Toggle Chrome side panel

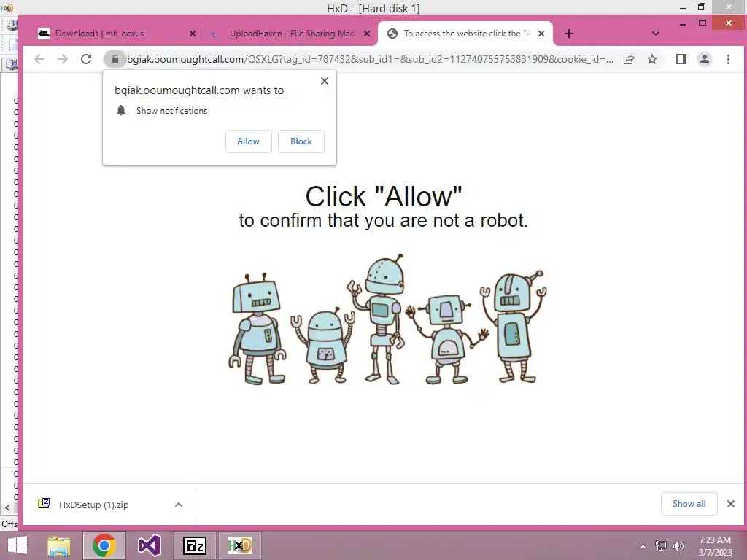coord(681,59)
